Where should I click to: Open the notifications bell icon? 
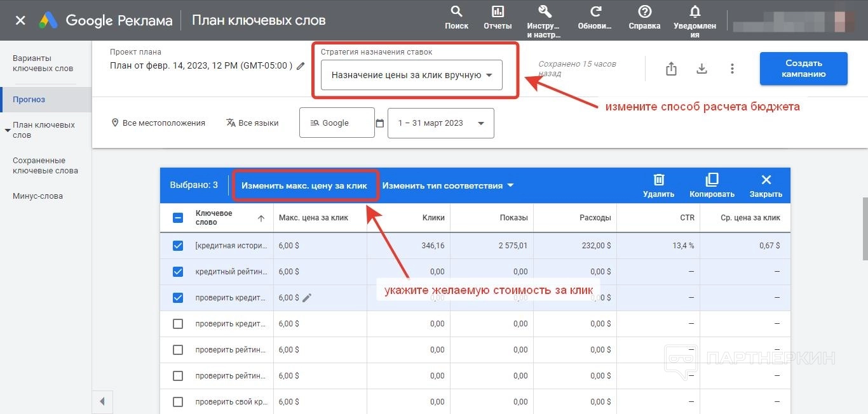pyautogui.click(x=695, y=12)
